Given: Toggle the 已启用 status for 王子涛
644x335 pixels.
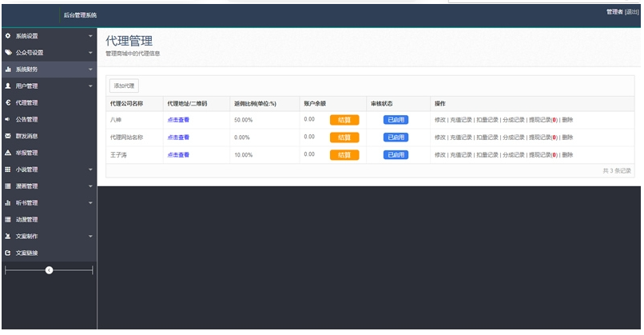Looking at the screenshot, I should [395, 155].
